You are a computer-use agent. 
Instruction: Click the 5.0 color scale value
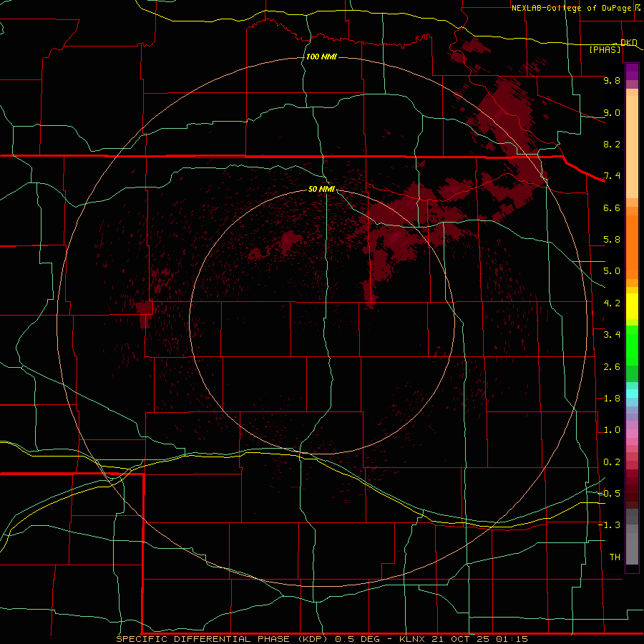(x=612, y=271)
